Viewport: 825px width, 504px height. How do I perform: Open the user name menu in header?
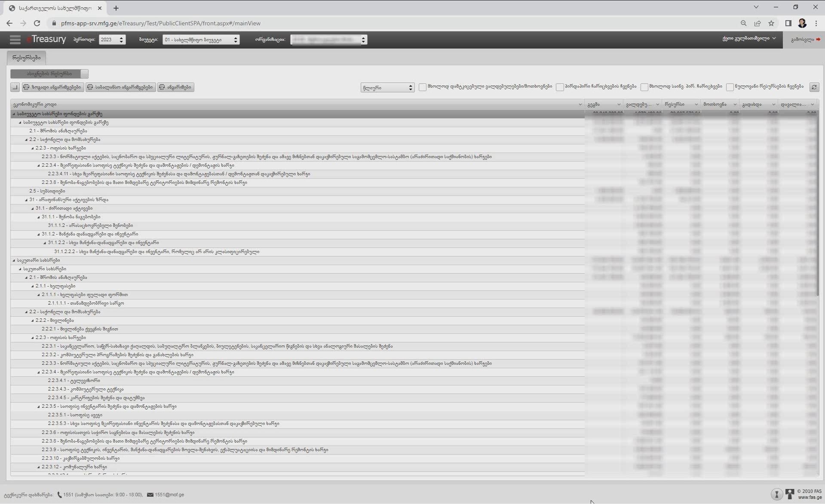(x=748, y=39)
